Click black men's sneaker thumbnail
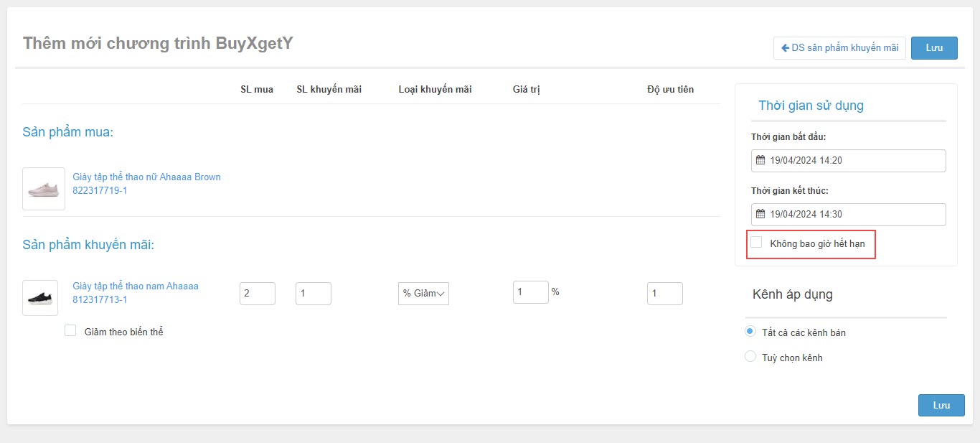Viewport: 980px width, 443px height. click(40, 298)
